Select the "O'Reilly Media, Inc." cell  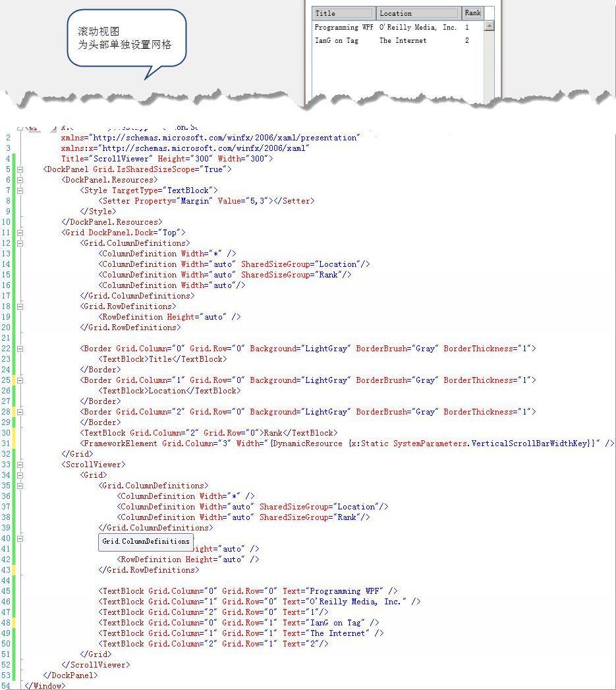tap(418, 27)
